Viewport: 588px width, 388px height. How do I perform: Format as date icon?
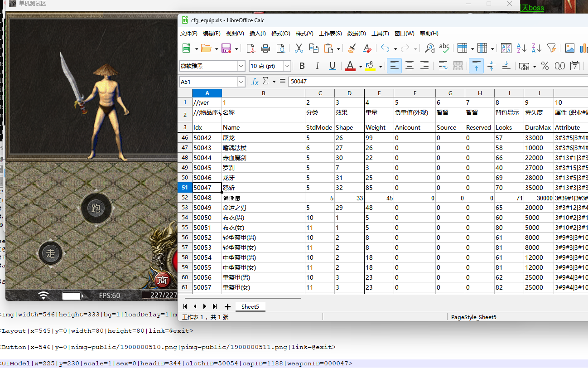(575, 66)
